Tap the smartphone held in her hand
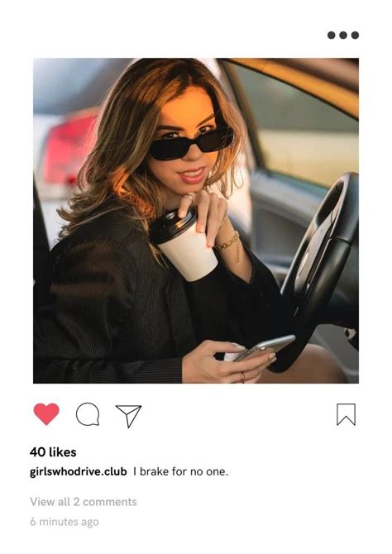The width and height of the screenshot is (392, 554). click(x=265, y=347)
